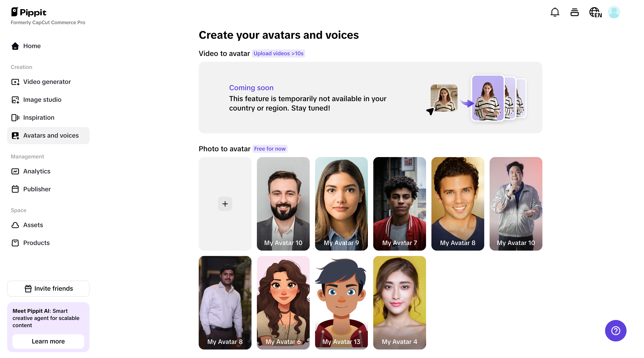
Task: Click Learn more about Pippit AI
Action: pyautogui.click(x=48, y=341)
